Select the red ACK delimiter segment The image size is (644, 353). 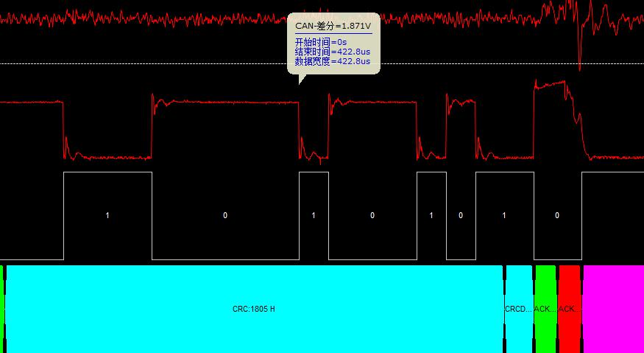pos(569,309)
